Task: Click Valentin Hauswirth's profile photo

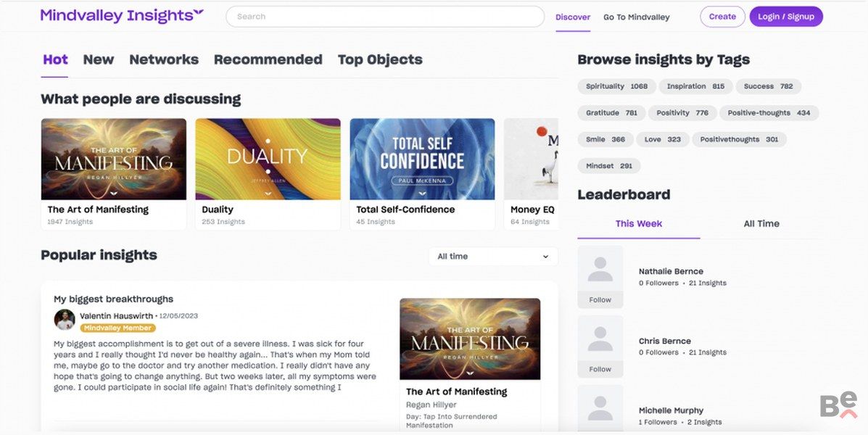Action: [65, 320]
